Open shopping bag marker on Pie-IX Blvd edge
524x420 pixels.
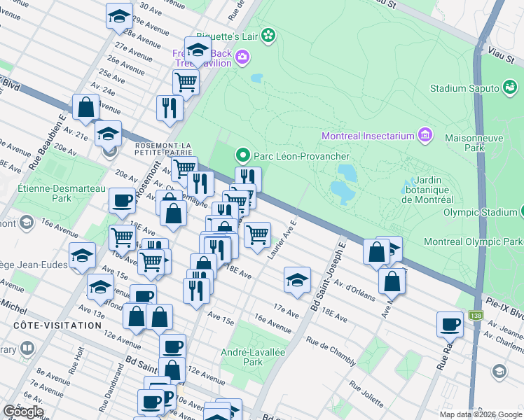point(376,253)
